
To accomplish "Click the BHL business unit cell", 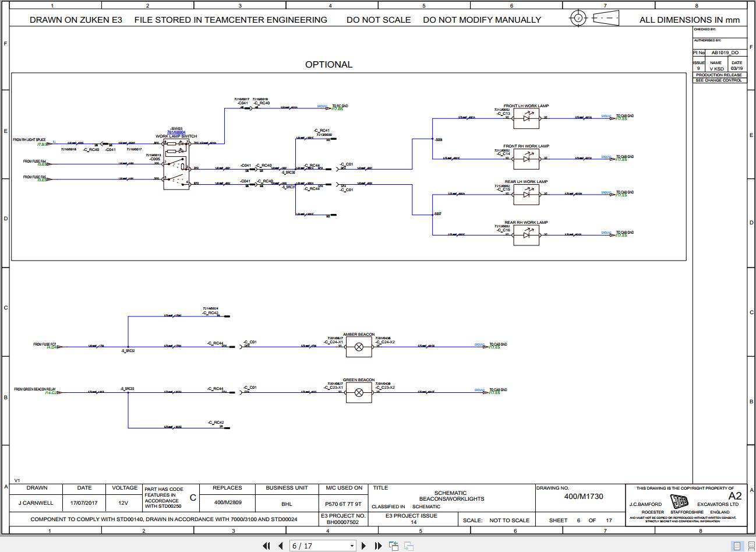I will coord(287,504).
